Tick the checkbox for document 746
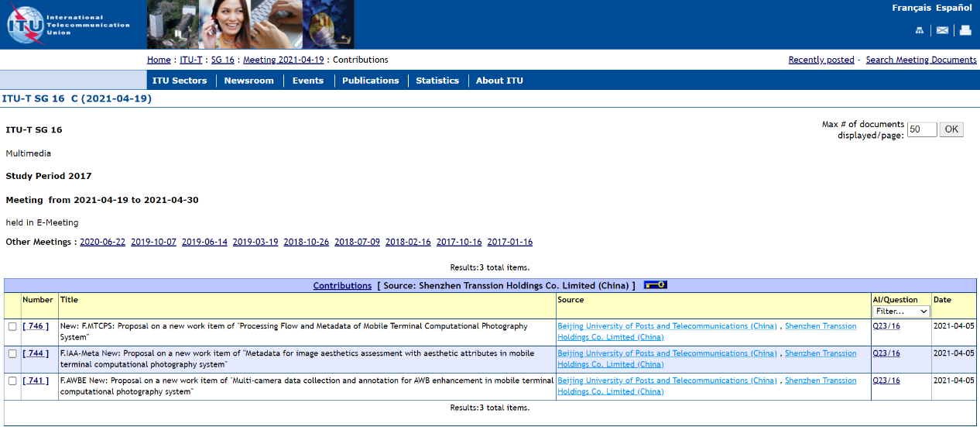980x427 pixels. 12,326
